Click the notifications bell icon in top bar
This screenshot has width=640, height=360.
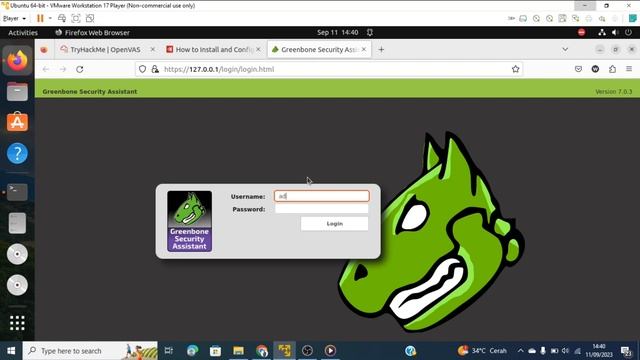tap(370, 33)
